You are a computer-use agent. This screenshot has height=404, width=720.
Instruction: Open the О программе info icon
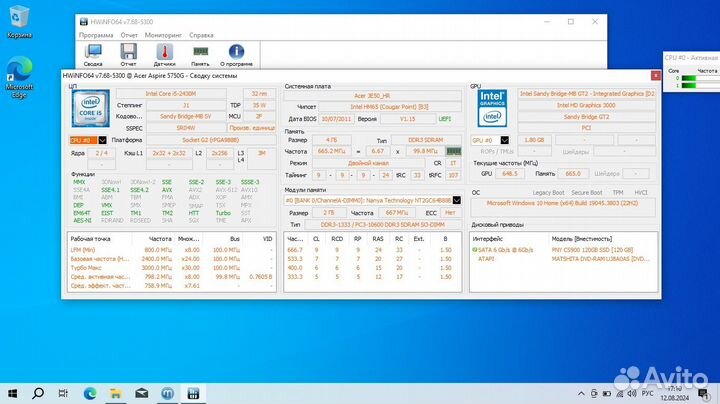point(236,55)
